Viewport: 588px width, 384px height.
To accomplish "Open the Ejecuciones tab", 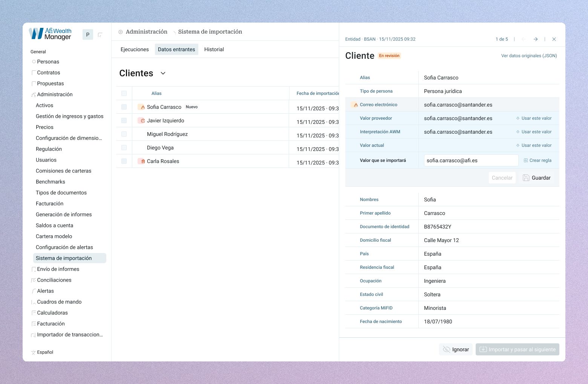I will click(134, 49).
